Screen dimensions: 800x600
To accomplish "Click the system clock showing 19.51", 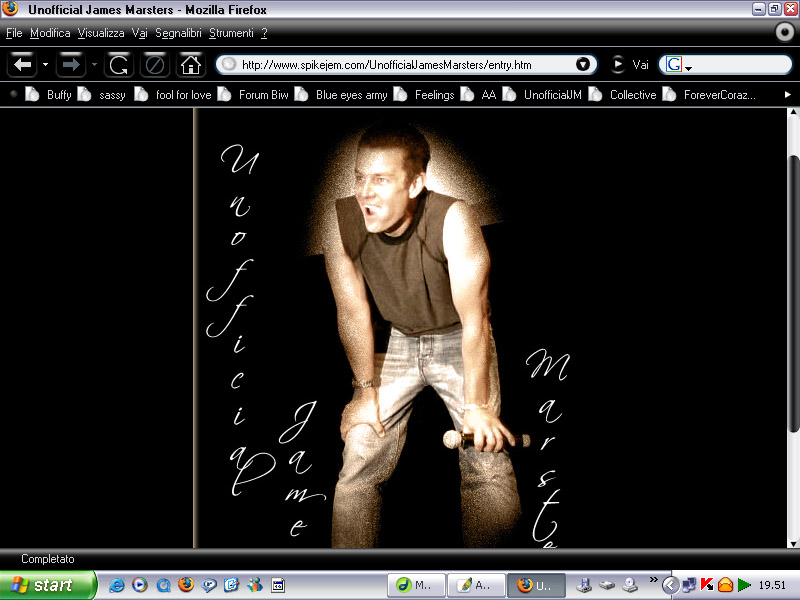I will point(772,585).
